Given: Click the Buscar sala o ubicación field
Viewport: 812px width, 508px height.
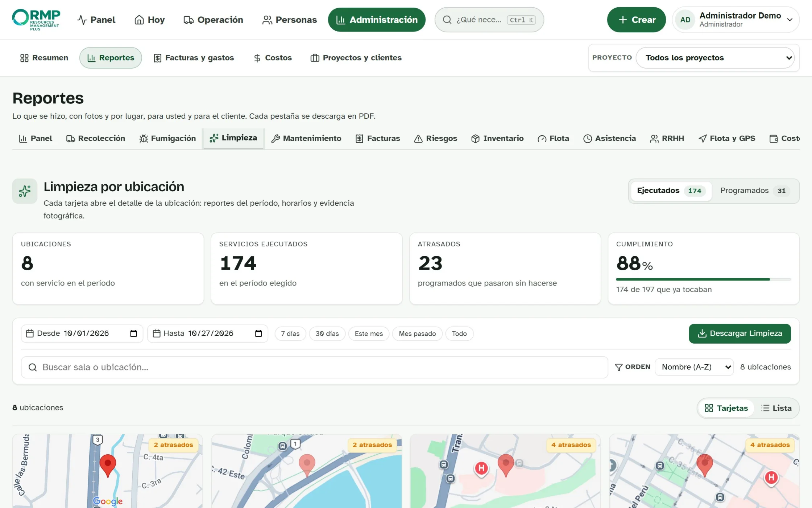Looking at the screenshot, I should point(314,367).
